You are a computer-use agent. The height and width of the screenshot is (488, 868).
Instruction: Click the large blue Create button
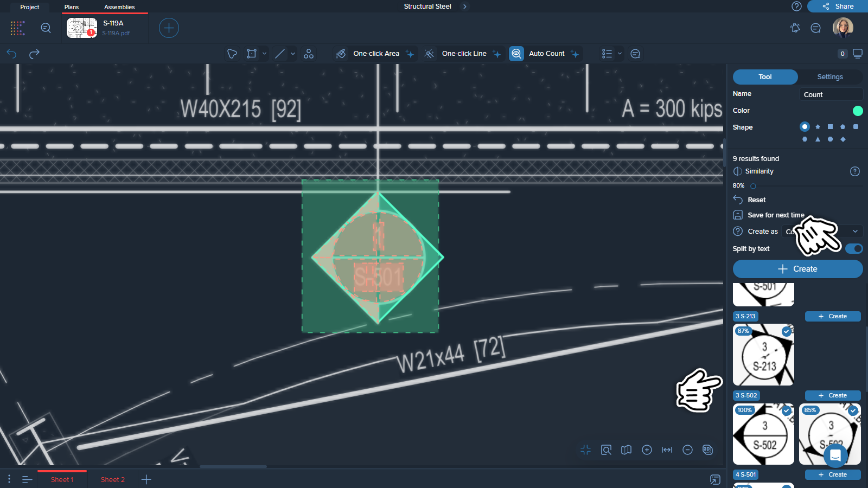(797, 269)
